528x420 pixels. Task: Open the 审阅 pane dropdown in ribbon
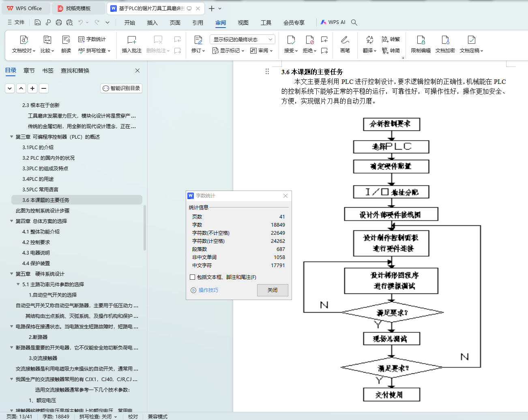point(262,51)
